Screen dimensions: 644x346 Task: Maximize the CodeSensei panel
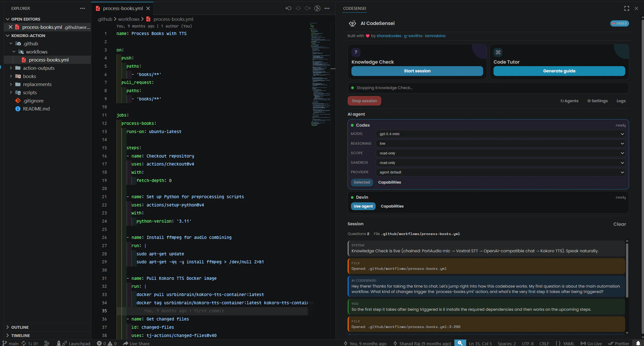tap(627, 8)
